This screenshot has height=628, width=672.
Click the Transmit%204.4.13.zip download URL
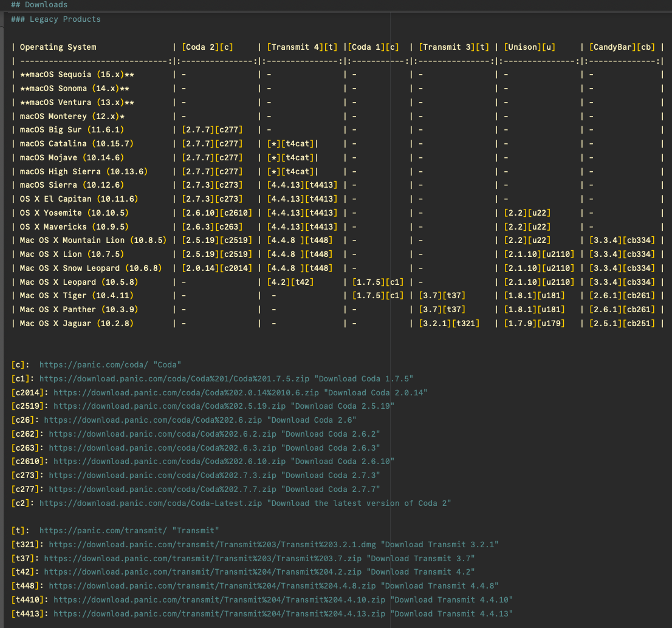click(219, 614)
